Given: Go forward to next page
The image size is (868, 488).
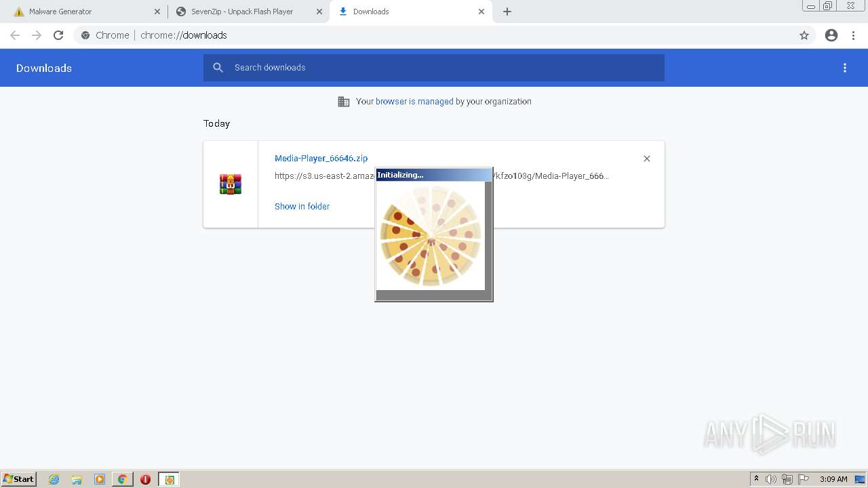Looking at the screenshot, I should [x=37, y=35].
